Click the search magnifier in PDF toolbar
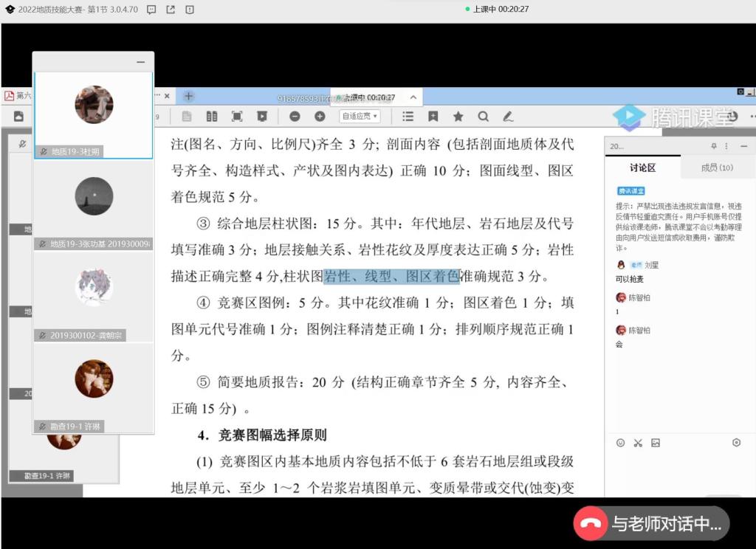Screen dimensions: 756x549 (483, 117)
